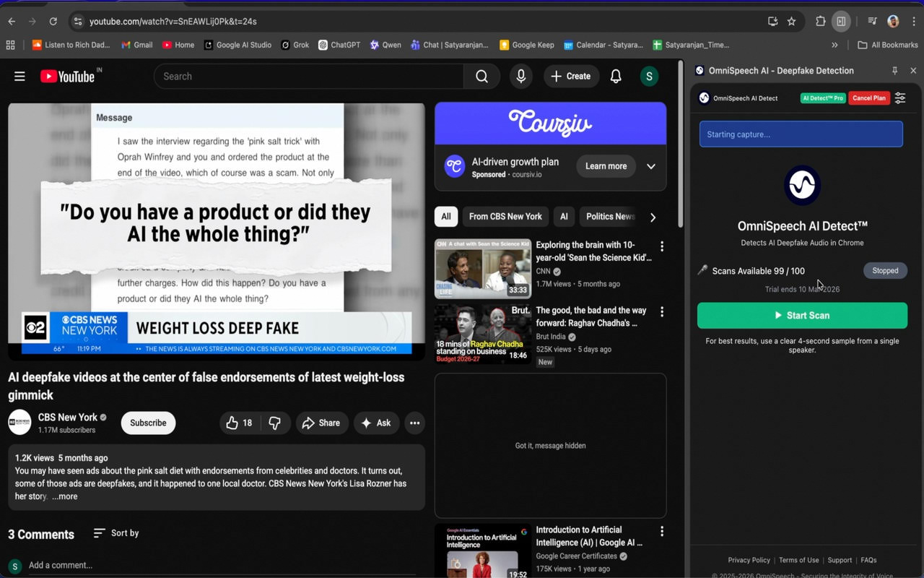This screenshot has height=578, width=924.
Task: Open the Chrome profile avatar
Action: pyautogui.click(x=893, y=22)
